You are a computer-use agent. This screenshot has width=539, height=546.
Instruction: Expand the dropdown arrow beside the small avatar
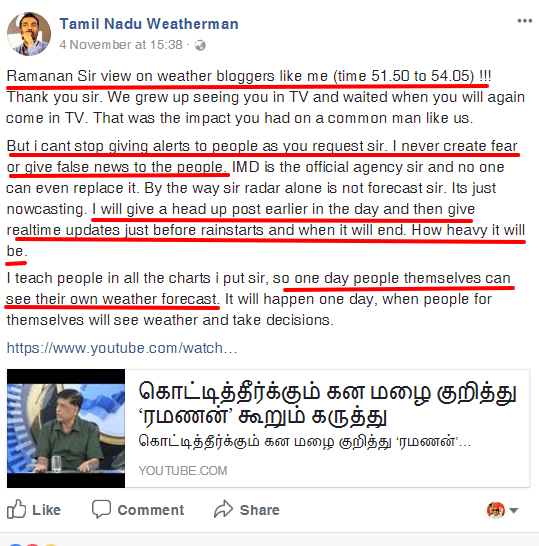coord(514,510)
